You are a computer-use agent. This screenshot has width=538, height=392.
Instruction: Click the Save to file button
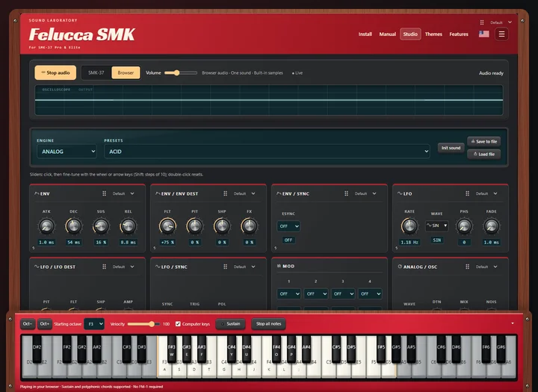click(x=483, y=141)
